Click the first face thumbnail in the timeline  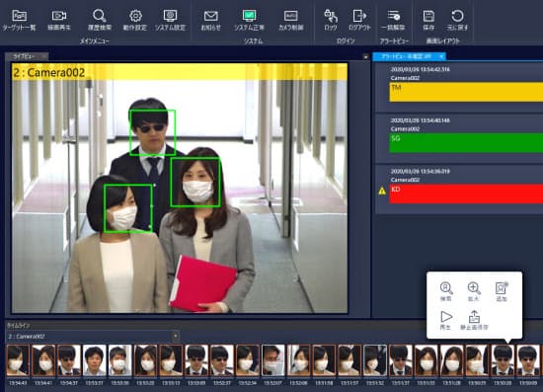18,360
